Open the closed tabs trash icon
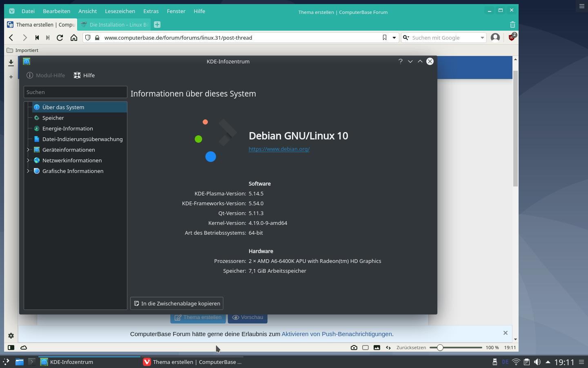The width and height of the screenshot is (588, 368). coord(512,25)
